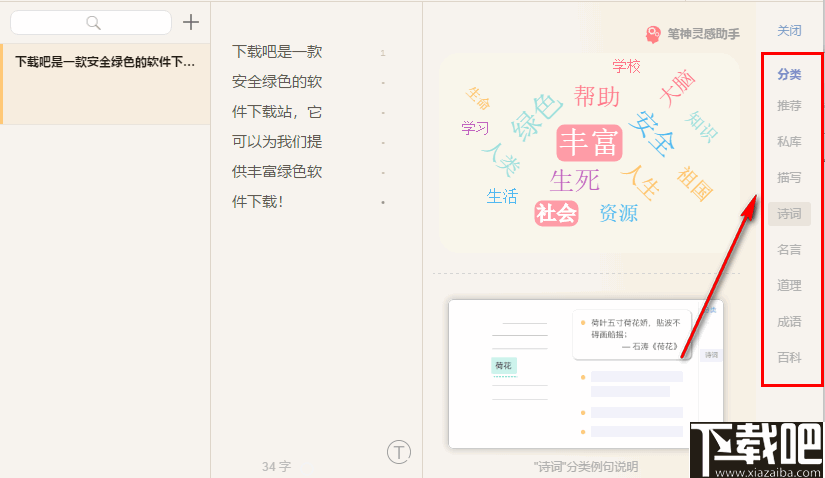825x478 pixels.
Task: Click the 帮助 keyword
Action: coord(597,97)
